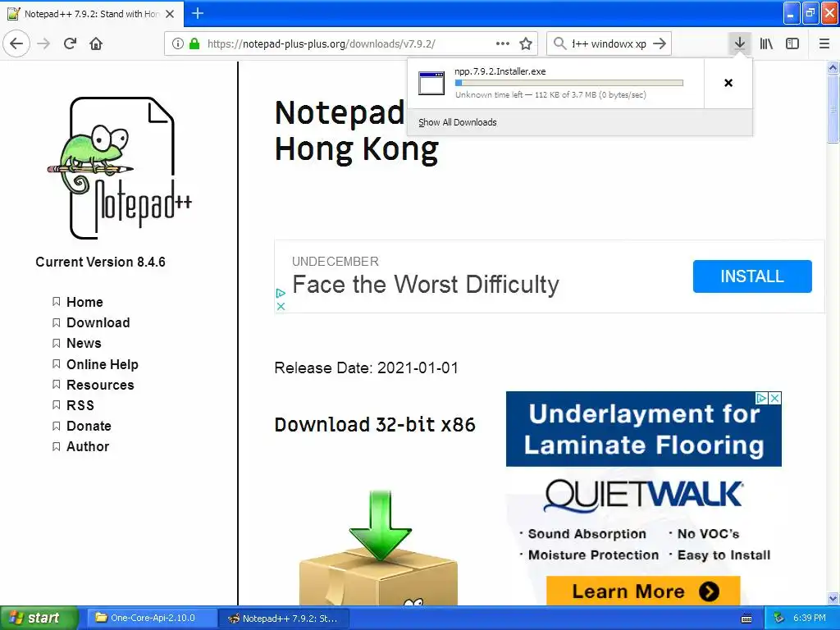Viewport: 840px width, 630px height.
Task: Click the green padlock security icon
Action: point(194,43)
